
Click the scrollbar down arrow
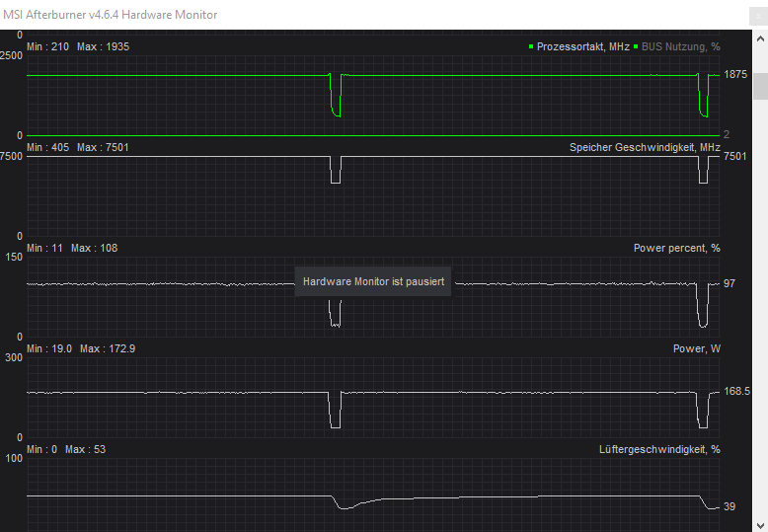click(760, 525)
